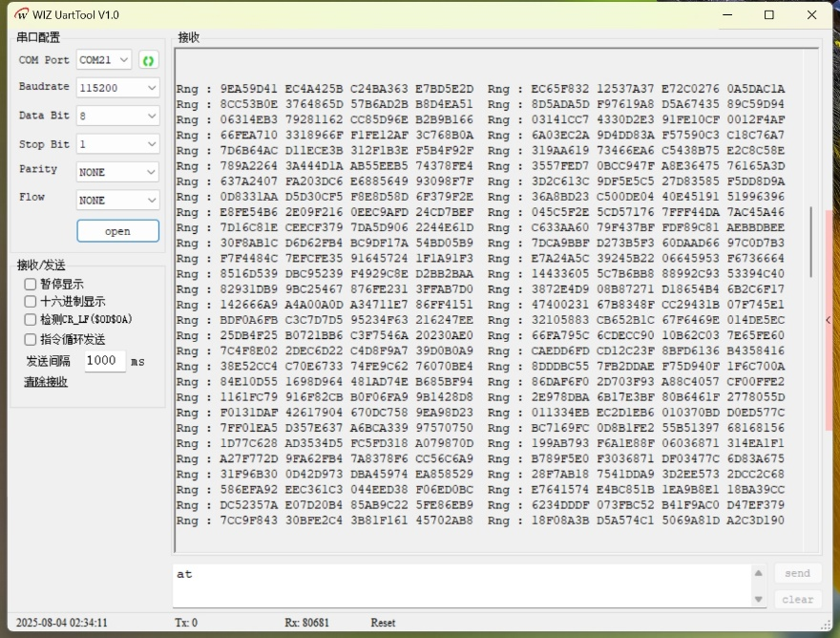
Task: Enable the 指令循环发送 loop send checkbox
Action: click(31, 339)
